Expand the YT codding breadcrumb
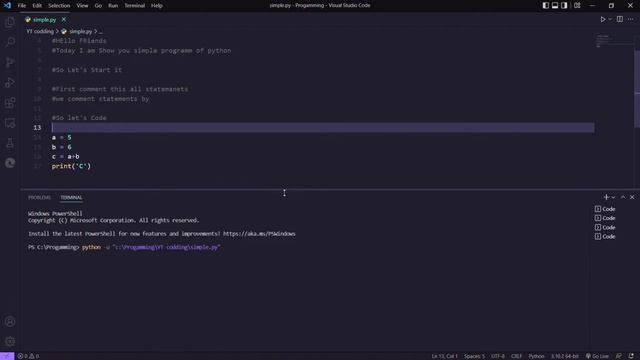Image resolution: width=640 pixels, height=360 pixels. (x=40, y=31)
